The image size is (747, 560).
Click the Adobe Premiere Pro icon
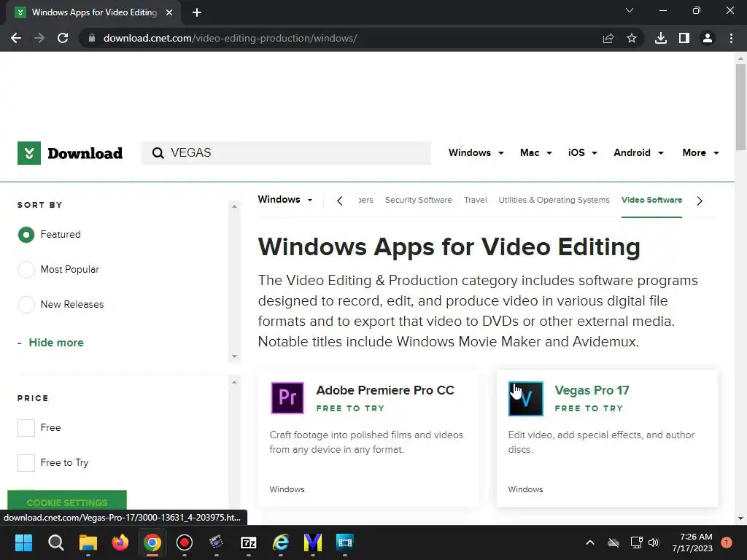click(287, 398)
